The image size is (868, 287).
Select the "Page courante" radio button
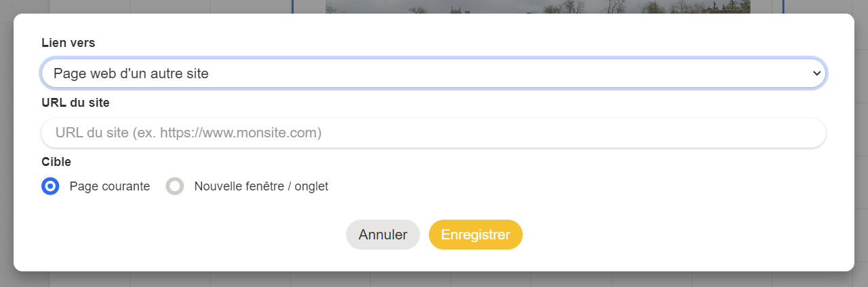[50, 186]
